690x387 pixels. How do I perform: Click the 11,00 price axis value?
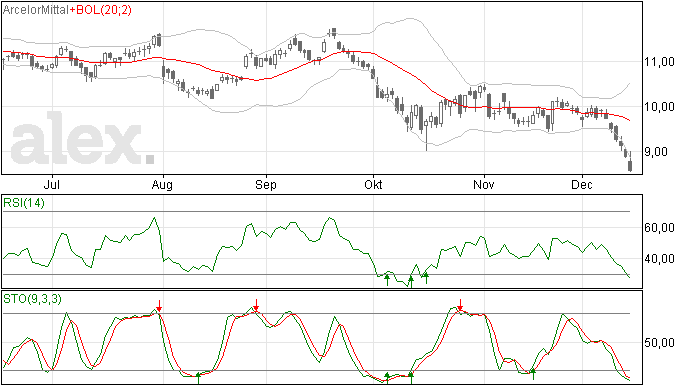(x=659, y=62)
